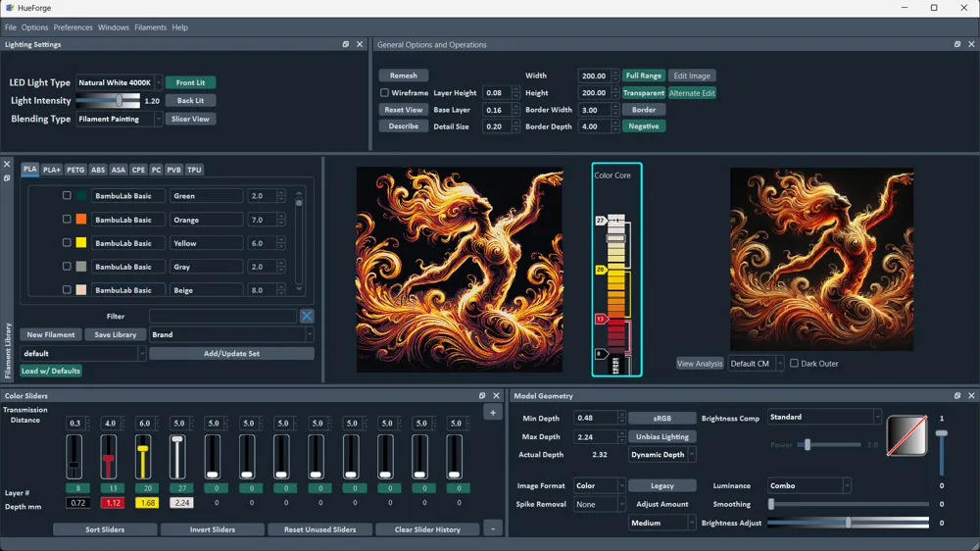The image size is (980, 551).
Task: Click the Green filament color swatch
Action: click(81, 196)
